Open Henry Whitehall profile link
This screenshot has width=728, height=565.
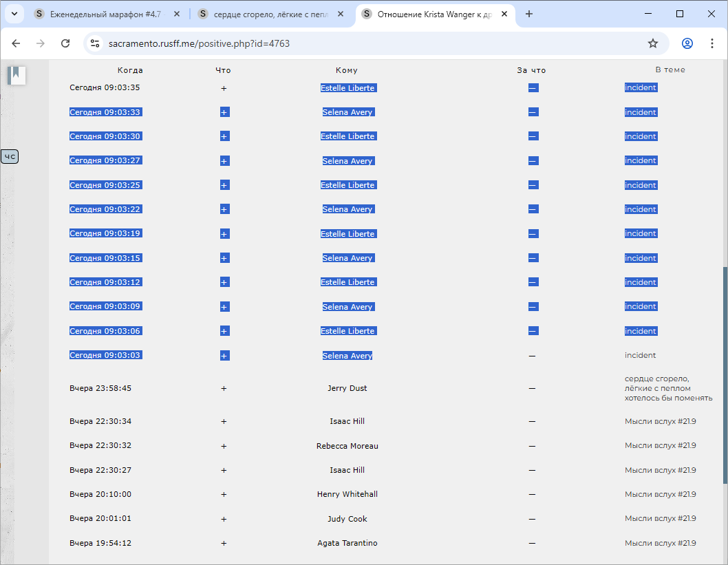pyautogui.click(x=347, y=494)
